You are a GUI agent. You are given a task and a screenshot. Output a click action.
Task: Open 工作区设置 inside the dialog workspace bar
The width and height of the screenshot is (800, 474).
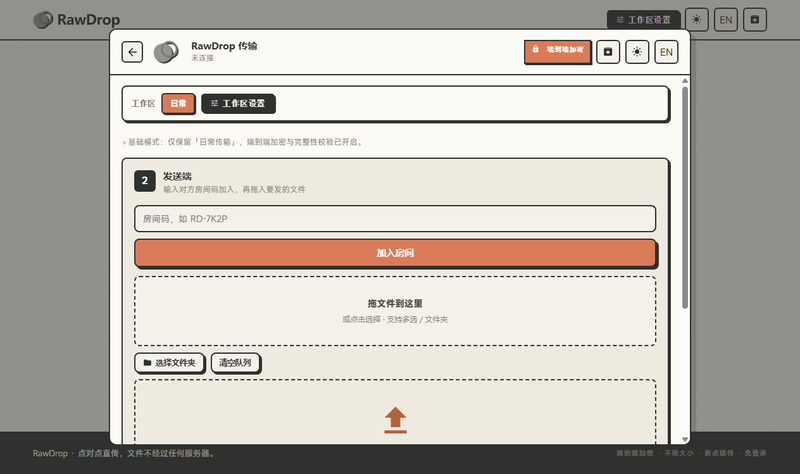pos(238,104)
